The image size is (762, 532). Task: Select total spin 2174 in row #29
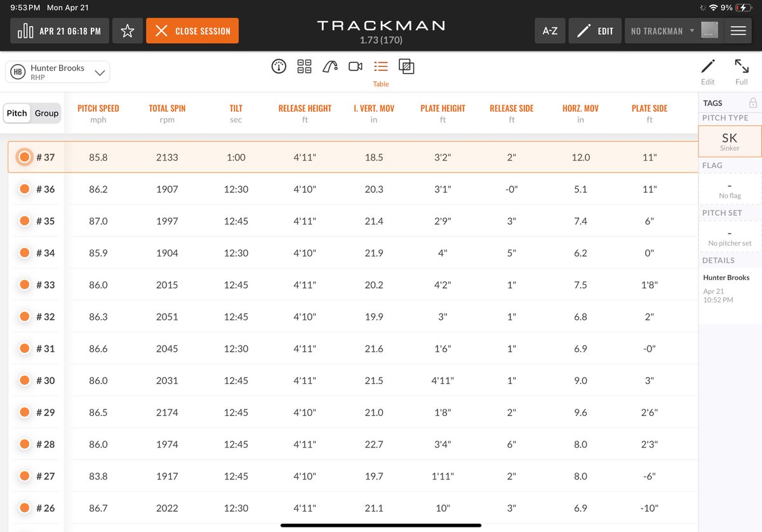167,412
